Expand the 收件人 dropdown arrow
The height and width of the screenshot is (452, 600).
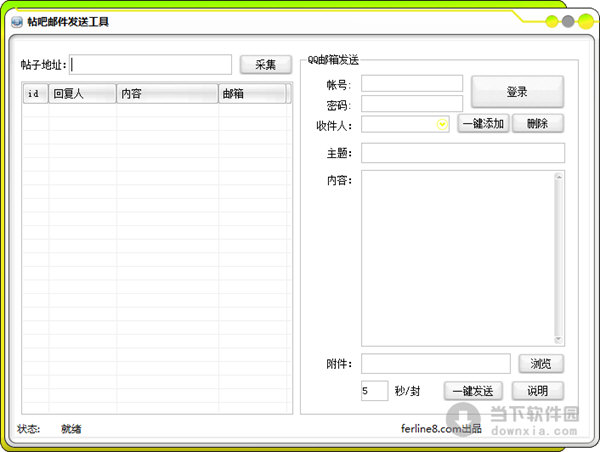pyautogui.click(x=442, y=124)
